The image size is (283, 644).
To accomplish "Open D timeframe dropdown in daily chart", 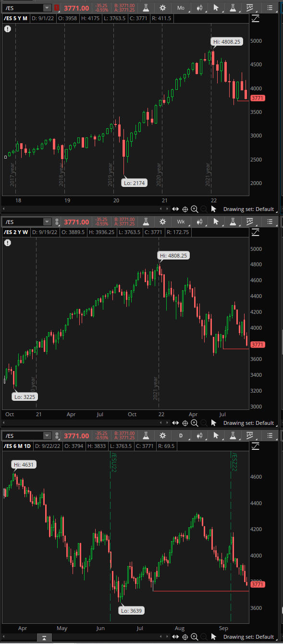I will coord(181,435).
